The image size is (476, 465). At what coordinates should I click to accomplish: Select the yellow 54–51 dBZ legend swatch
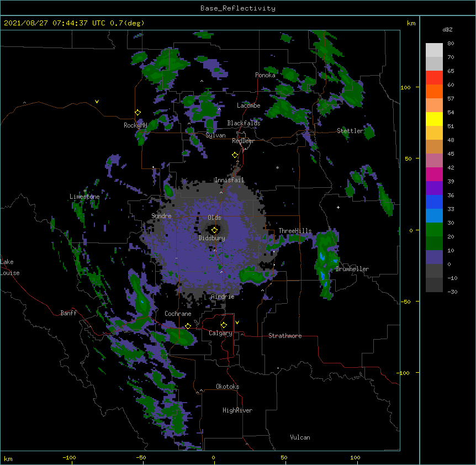pyautogui.click(x=434, y=119)
